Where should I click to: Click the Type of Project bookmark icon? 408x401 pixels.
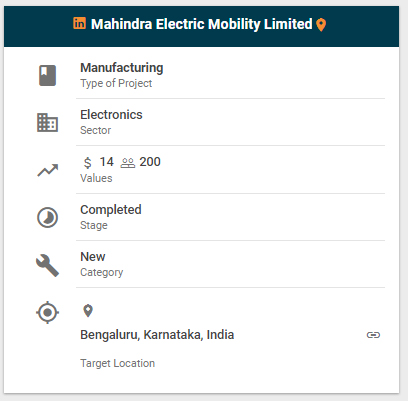[x=47, y=76]
